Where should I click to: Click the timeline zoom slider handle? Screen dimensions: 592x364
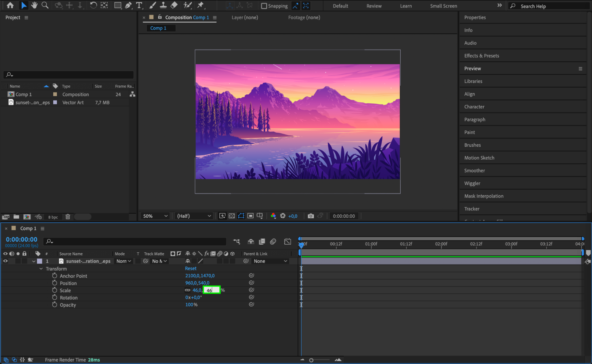click(x=311, y=360)
